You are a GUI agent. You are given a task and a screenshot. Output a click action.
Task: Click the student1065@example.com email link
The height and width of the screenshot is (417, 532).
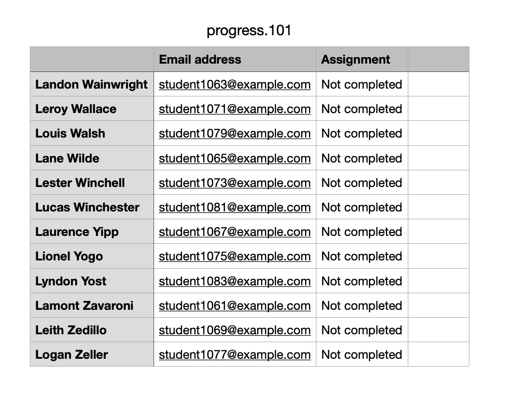pos(234,158)
